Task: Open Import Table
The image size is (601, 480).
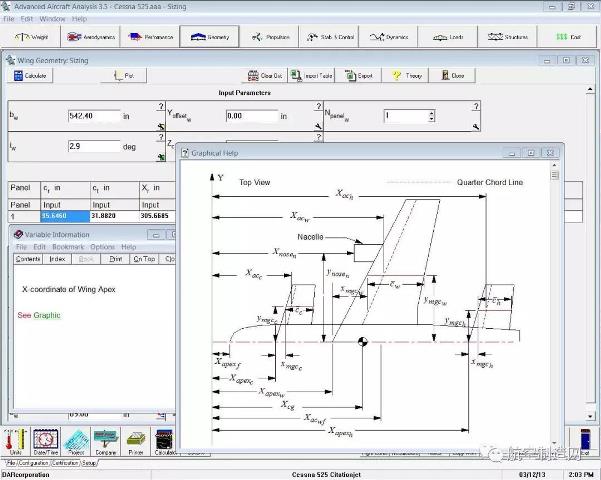Action: tap(311, 76)
